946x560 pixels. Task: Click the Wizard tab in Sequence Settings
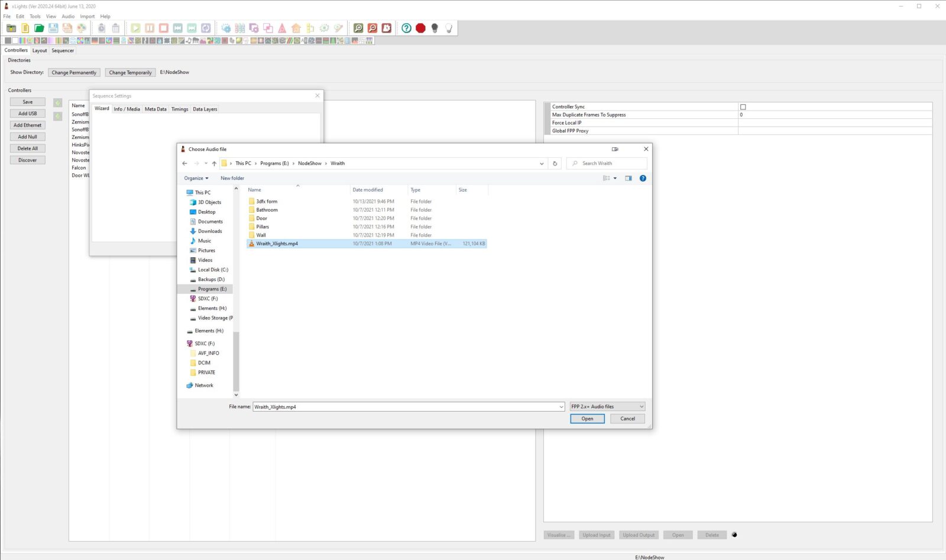[x=101, y=108]
